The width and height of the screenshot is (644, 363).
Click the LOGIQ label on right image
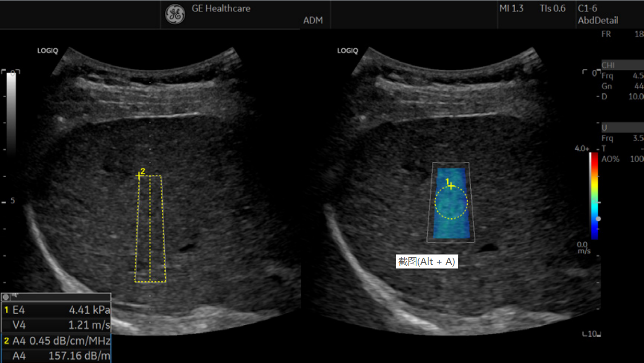[x=347, y=51]
